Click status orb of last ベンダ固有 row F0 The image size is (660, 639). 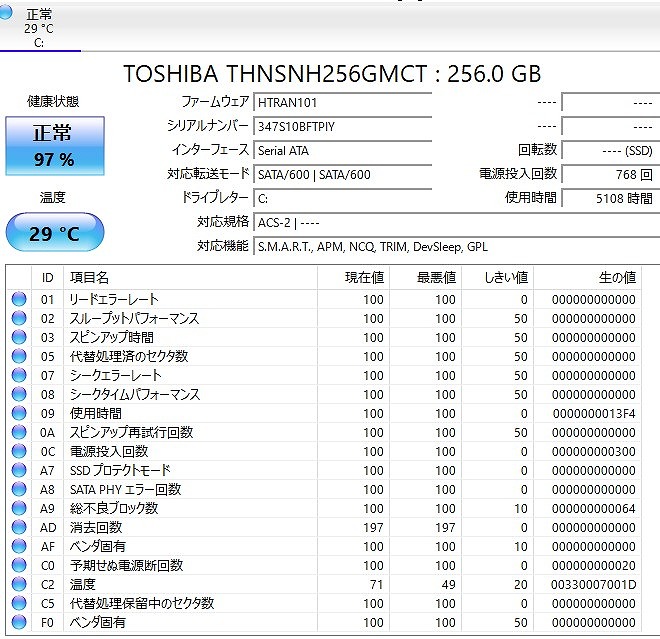(19, 622)
